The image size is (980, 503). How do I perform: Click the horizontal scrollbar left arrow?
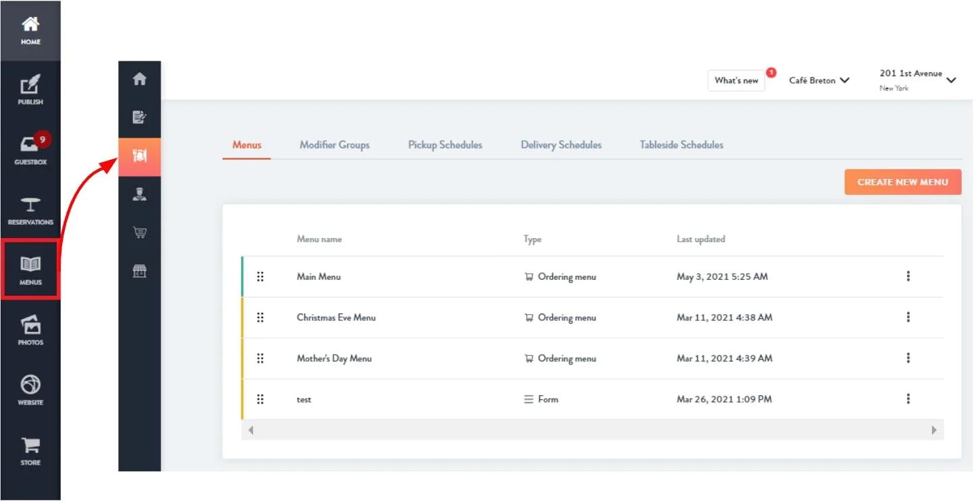pyautogui.click(x=250, y=430)
